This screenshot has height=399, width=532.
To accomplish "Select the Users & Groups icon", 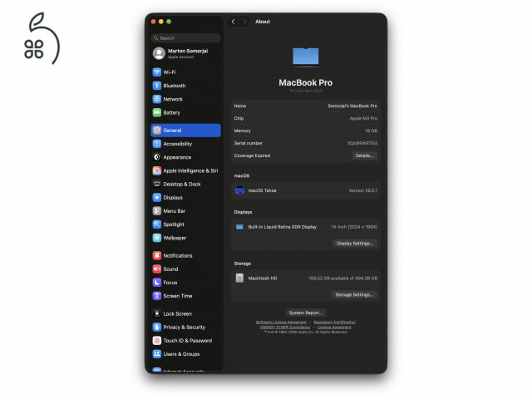I will (157, 354).
